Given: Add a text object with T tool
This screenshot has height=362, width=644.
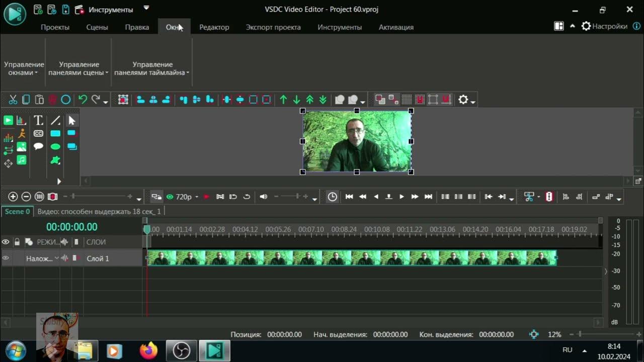Looking at the screenshot, I should pyautogui.click(x=38, y=120).
